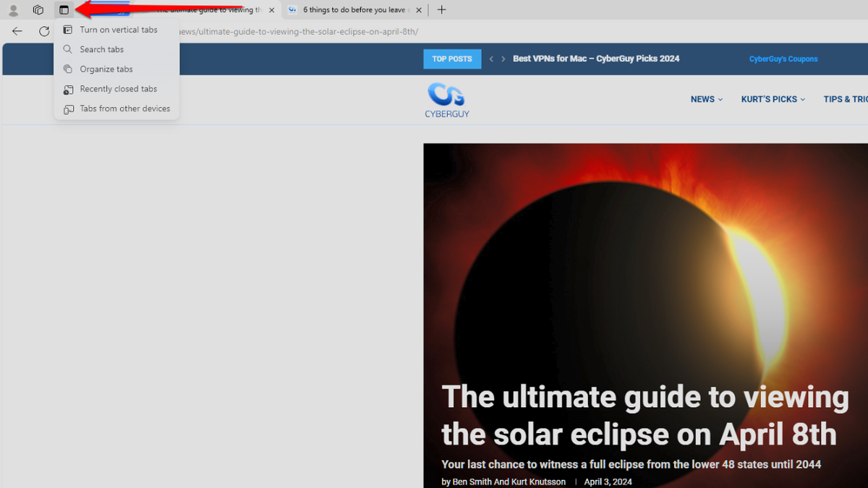868x488 pixels.
Task: Expand the NEWS dropdown
Action: pyautogui.click(x=706, y=99)
